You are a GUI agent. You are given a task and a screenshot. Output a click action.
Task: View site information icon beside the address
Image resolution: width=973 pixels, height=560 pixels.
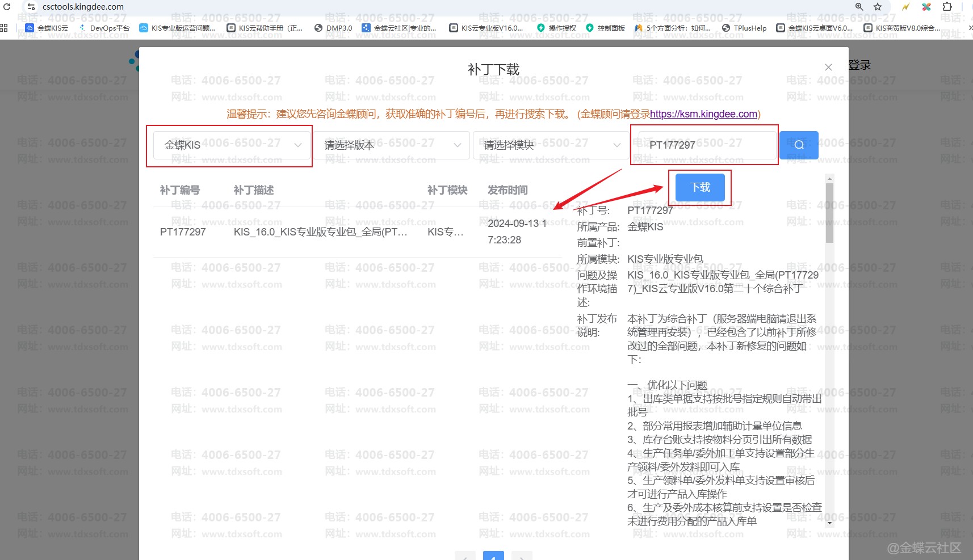tap(31, 7)
